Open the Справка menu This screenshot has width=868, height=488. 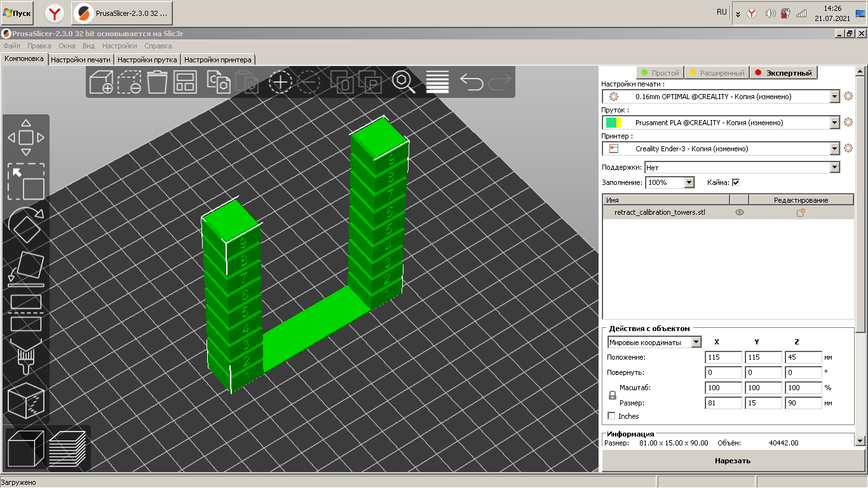[x=158, y=46]
